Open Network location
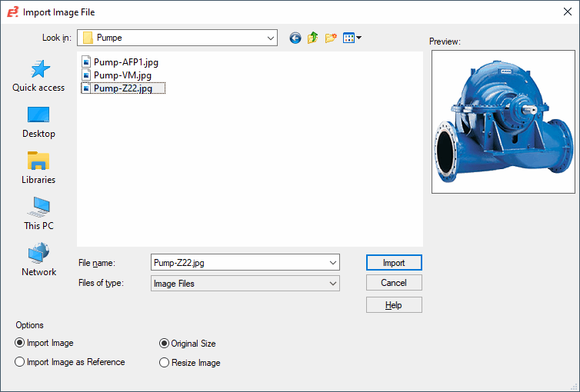Screen dimensions: 580x392 click(38, 261)
